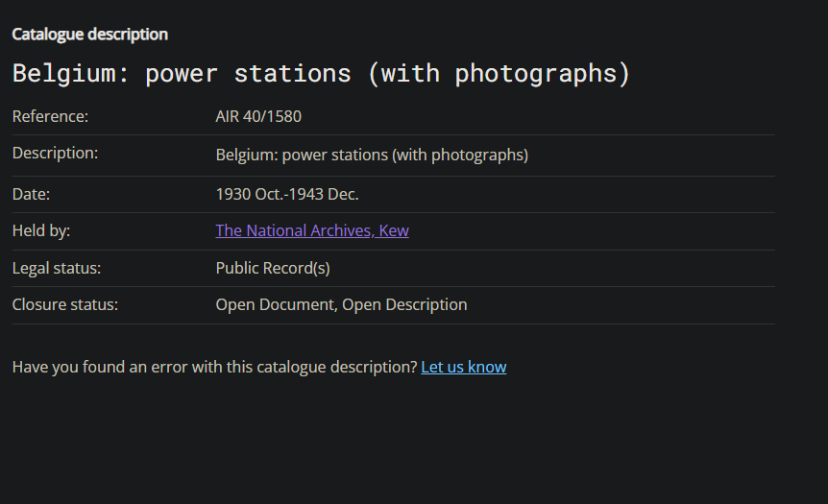The image size is (828, 504).
Task: Select the Closure status field label
Action: click(x=64, y=304)
